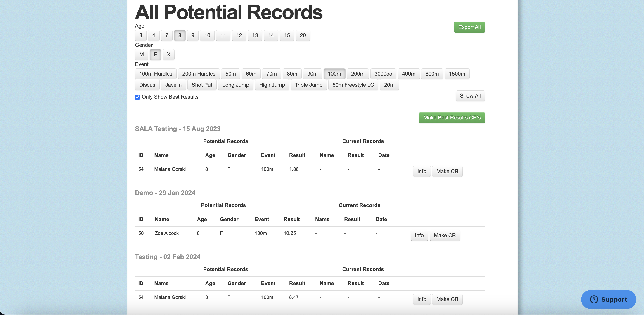Choose the 50m event filter
The image size is (644, 315).
230,74
